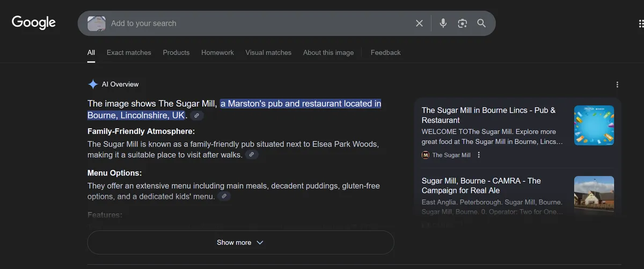Switch to Exact matches tab
This screenshot has height=269, width=644.
(x=129, y=53)
